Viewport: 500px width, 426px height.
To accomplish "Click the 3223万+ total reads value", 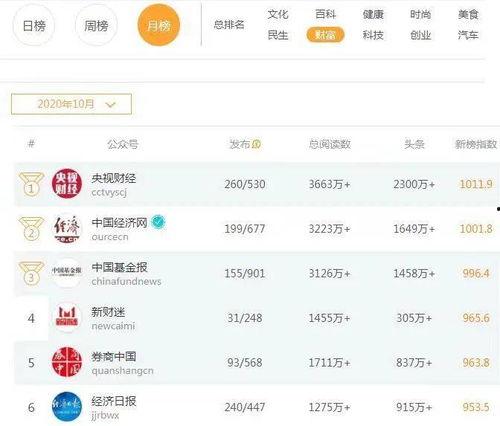I will (329, 229).
